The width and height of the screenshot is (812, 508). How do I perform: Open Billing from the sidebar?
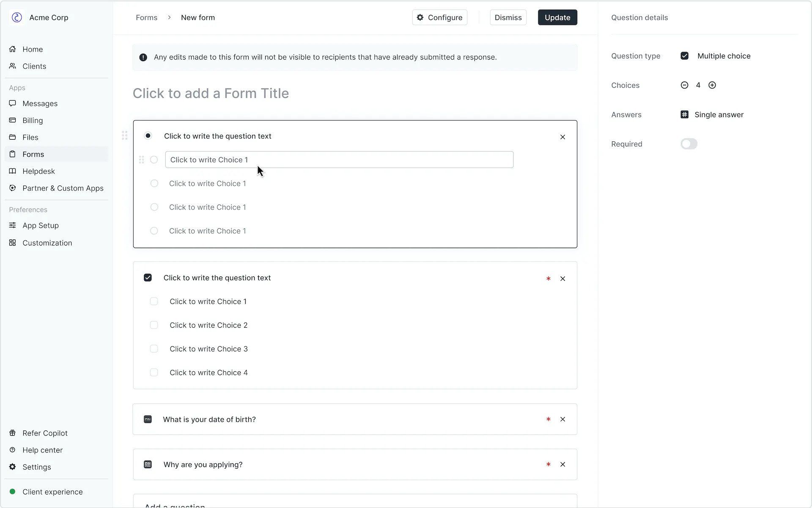pyautogui.click(x=32, y=120)
